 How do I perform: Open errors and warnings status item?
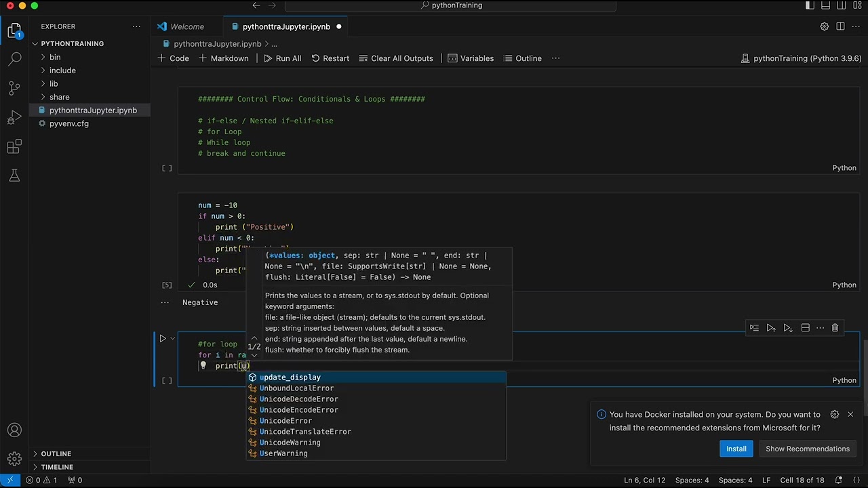click(x=41, y=480)
